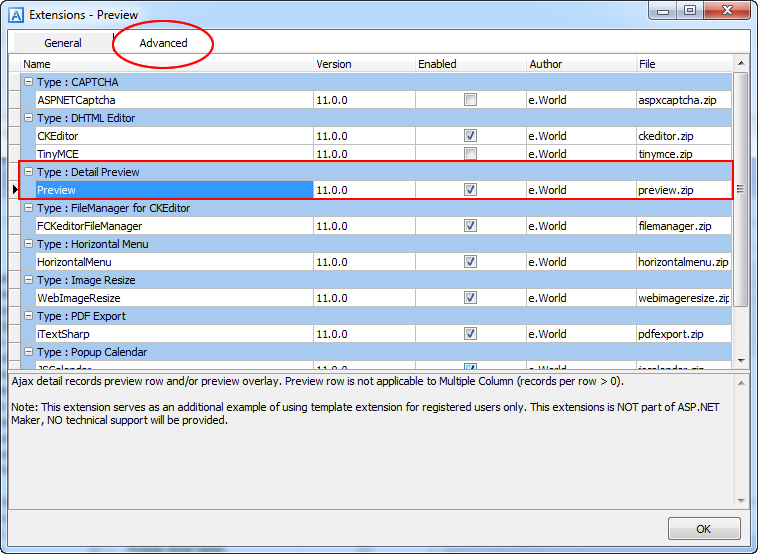This screenshot has height=554, width=758.
Task: Click the File column header
Action: [x=684, y=64]
